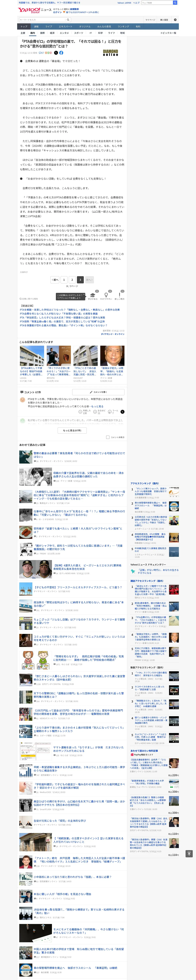Open the トップ navigation tab
The image size is (196, 980).
[x=24, y=27]
